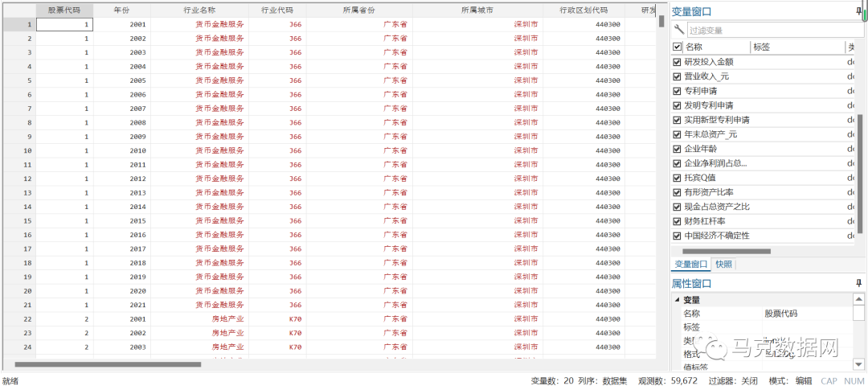Image resolution: width=868 pixels, height=386 pixels.
Task: Click the J66 cell in row 7
Action: point(277,109)
